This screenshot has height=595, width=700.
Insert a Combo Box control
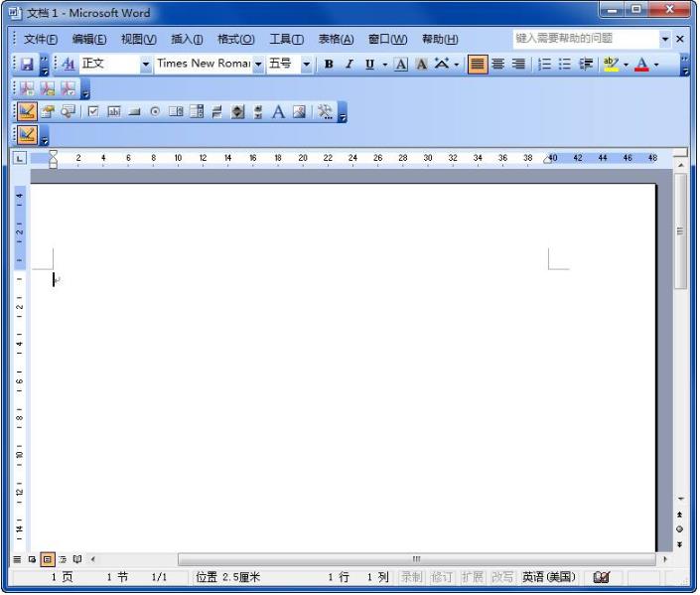tap(197, 111)
